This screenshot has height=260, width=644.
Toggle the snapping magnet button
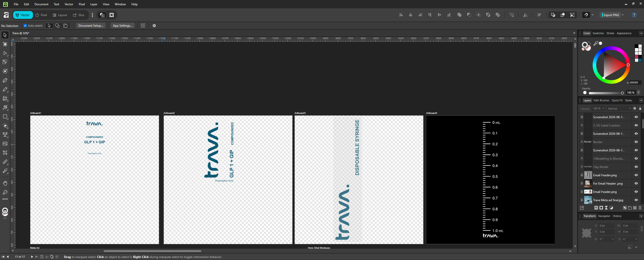pos(586,15)
